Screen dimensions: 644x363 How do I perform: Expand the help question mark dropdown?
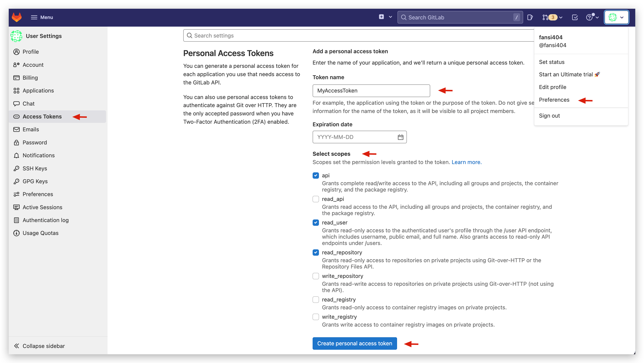[592, 17]
